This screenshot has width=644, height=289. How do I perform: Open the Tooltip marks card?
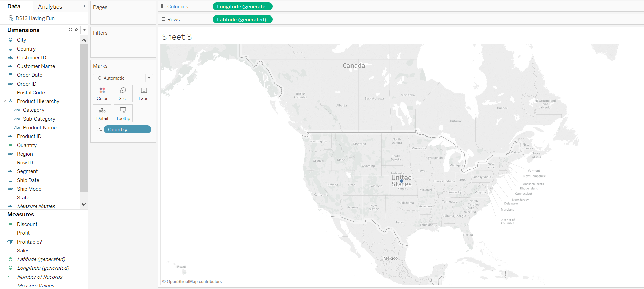[x=123, y=113]
